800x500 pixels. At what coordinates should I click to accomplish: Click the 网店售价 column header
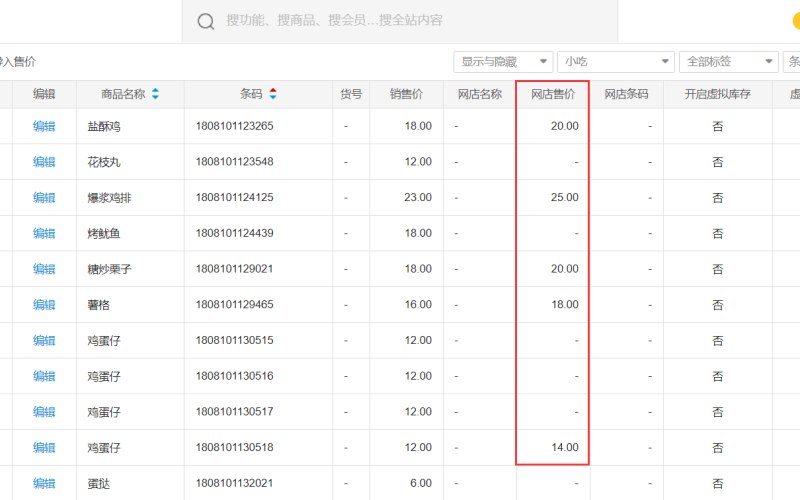(553, 94)
